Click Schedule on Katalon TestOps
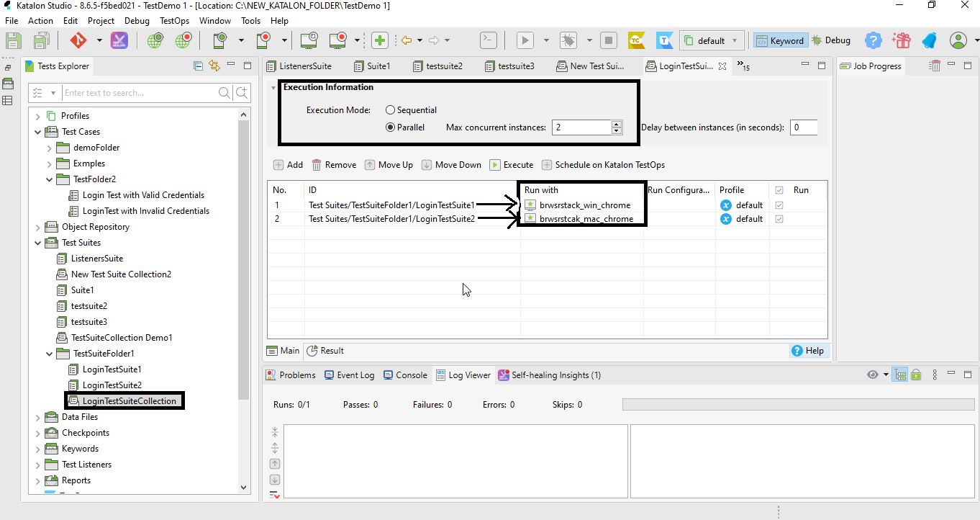980x520 pixels. click(x=603, y=165)
